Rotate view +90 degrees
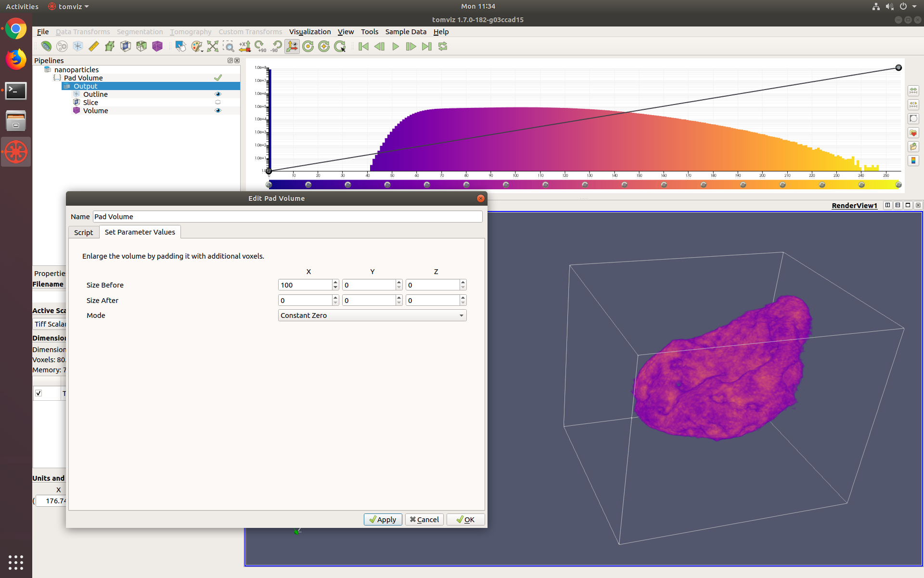 click(260, 47)
